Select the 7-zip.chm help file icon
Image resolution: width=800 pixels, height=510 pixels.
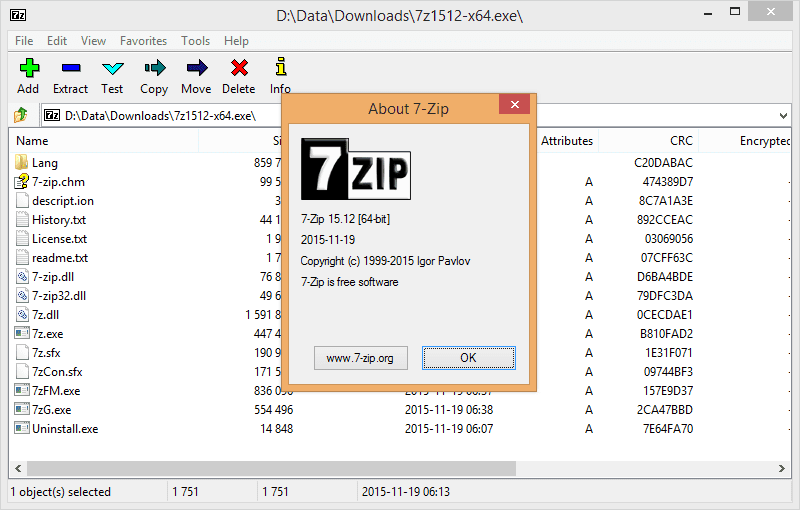[x=21, y=182]
